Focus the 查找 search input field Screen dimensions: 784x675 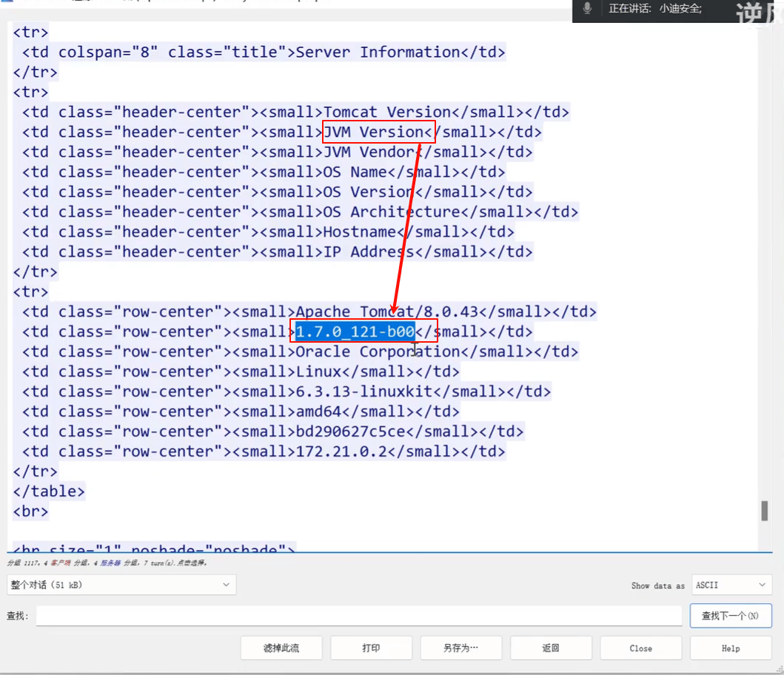pos(359,616)
